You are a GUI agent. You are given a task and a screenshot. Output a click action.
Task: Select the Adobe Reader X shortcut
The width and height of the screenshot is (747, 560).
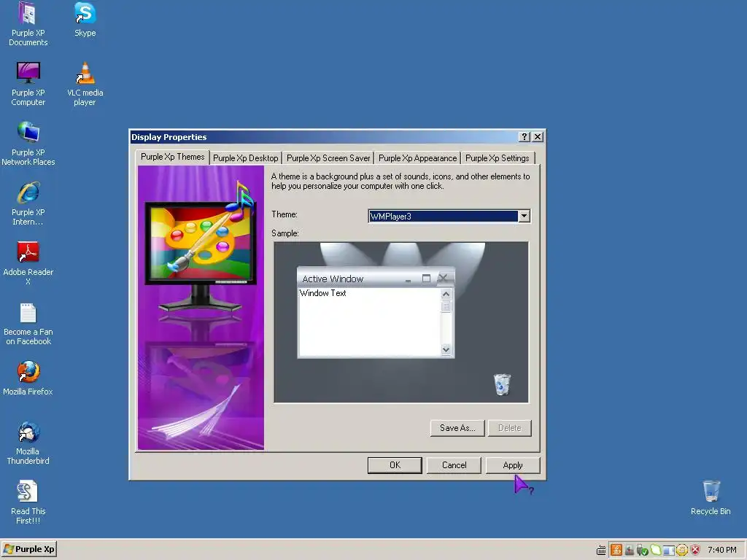[28, 262]
